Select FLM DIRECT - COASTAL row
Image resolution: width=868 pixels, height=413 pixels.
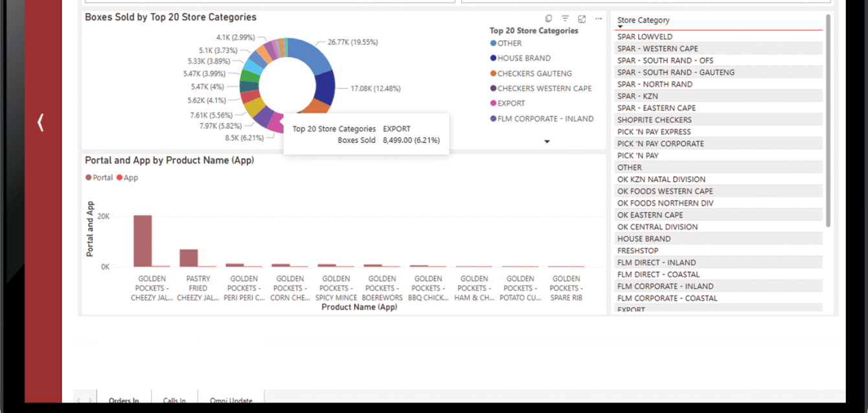718,274
